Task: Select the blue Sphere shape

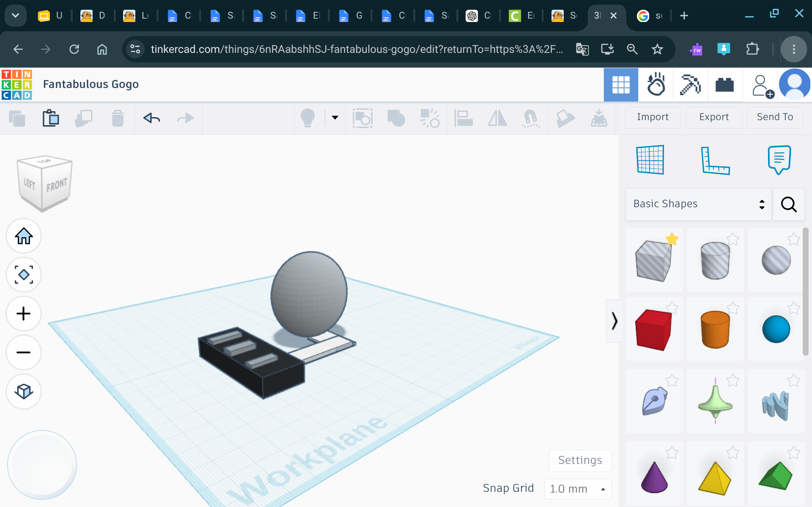Action: click(776, 329)
